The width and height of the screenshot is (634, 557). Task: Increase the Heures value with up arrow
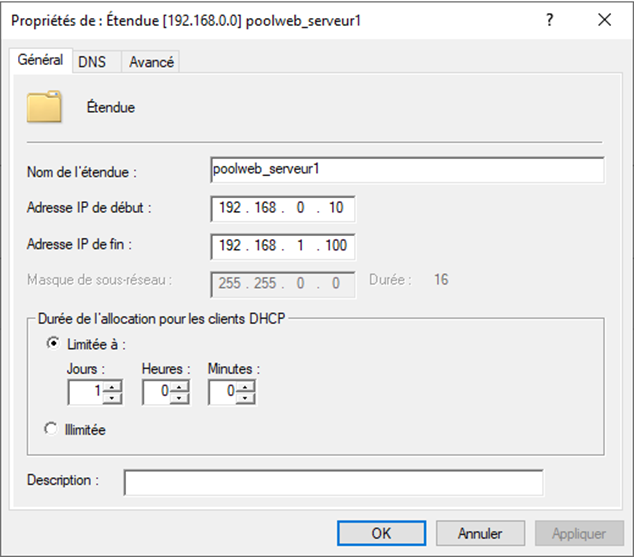coord(180,387)
